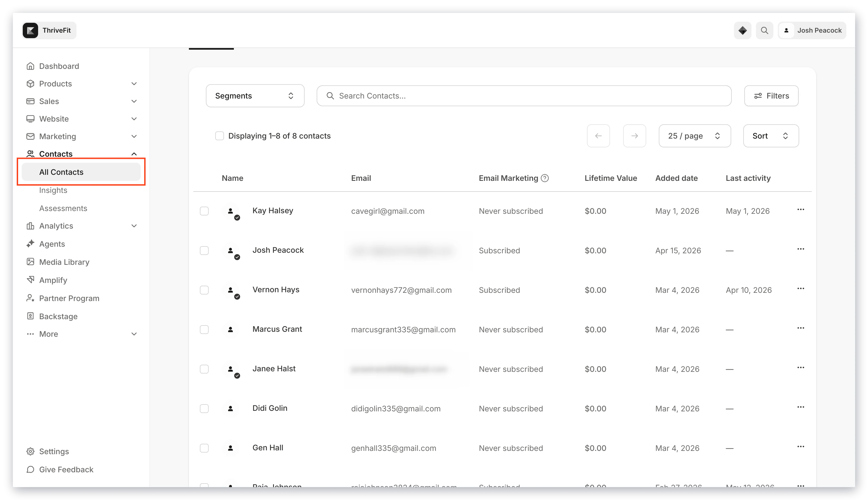Click the Give Feedback chat icon
The width and height of the screenshot is (868, 500).
coord(30,469)
